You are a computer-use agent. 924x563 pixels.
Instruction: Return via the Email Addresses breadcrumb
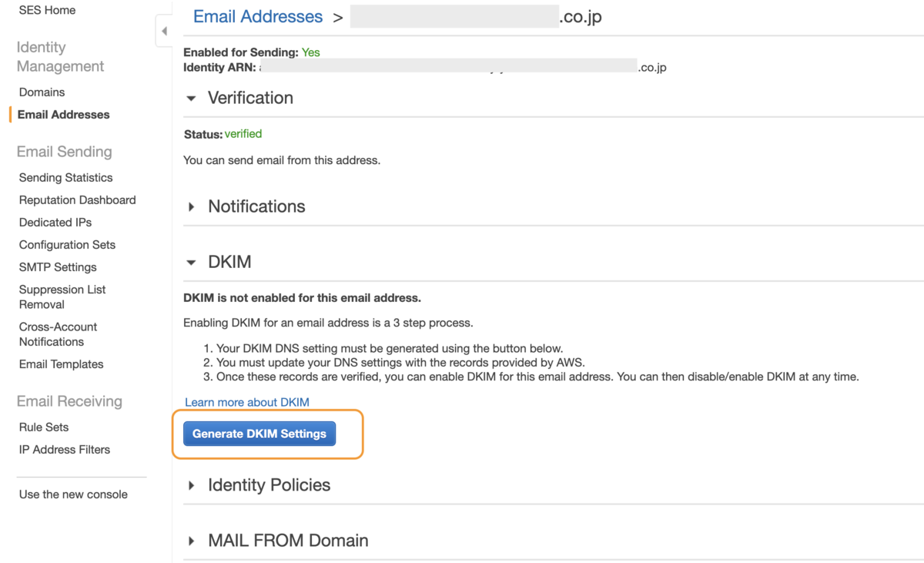pos(257,16)
